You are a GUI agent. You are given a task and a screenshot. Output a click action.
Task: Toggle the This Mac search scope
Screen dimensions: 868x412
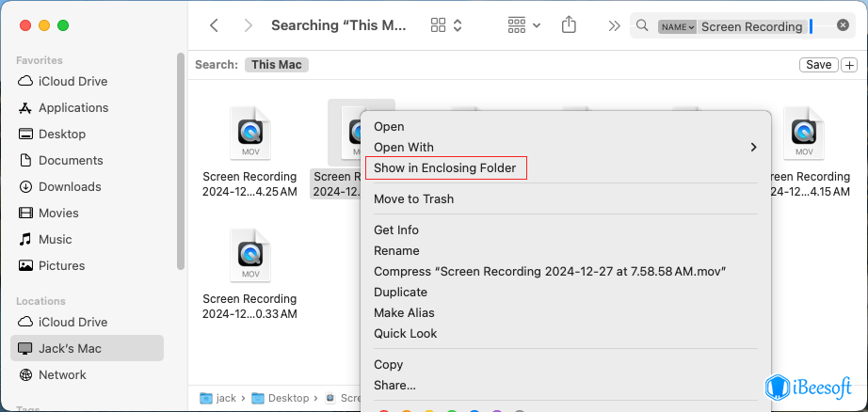tap(277, 65)
